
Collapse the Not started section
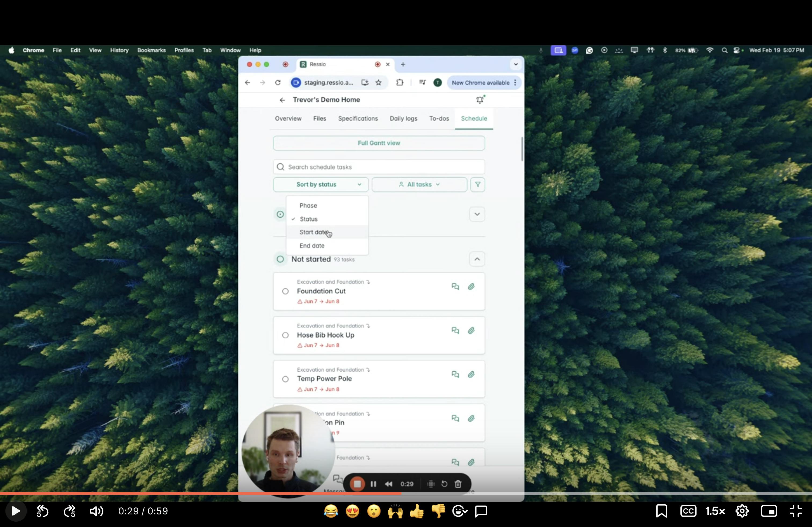(477, 259)
